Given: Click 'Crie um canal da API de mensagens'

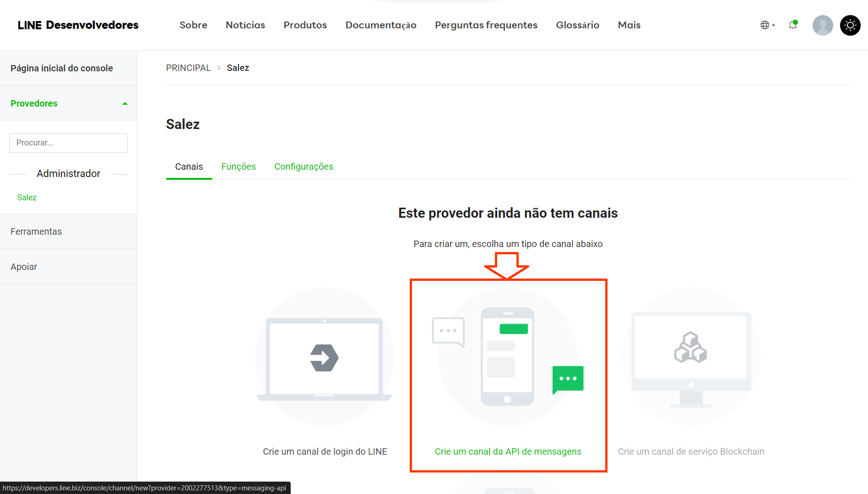Looking at the screenshot, I should pyautogui.click(x=508, y=451).
